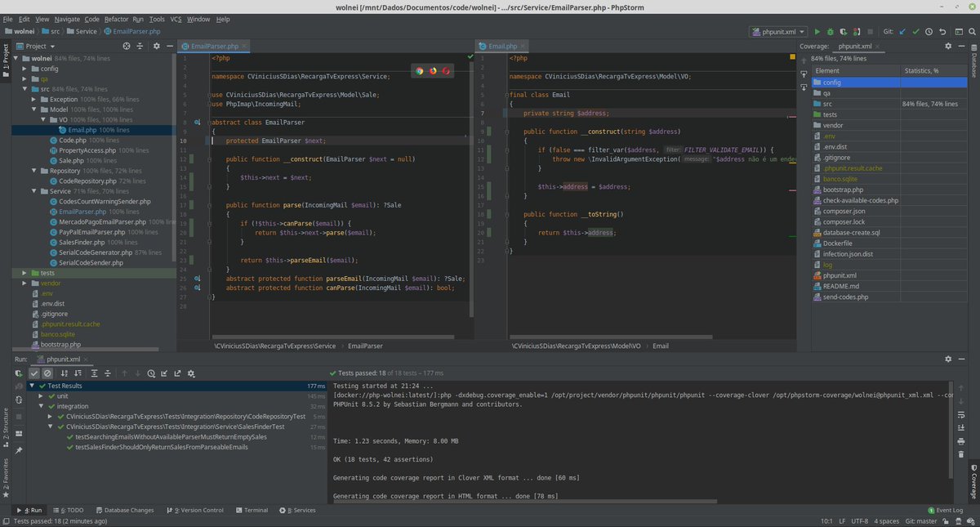Open Coverage panel settings gear

[x=948, y=47]
